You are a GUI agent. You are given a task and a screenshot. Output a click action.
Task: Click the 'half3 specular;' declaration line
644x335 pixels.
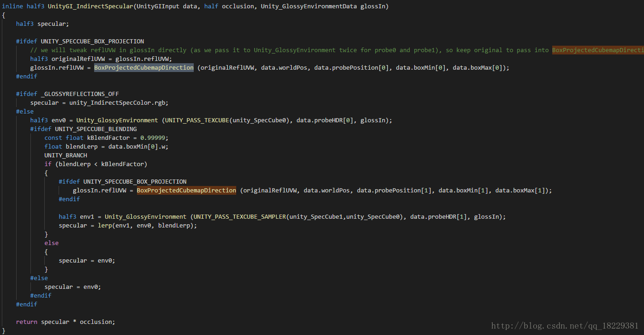tap(42, 24)
